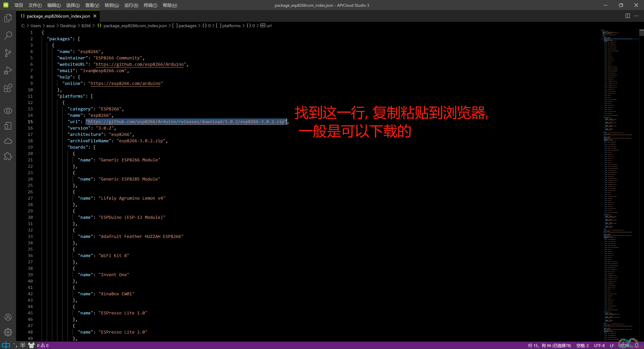Click "ESP8266 Community" maintainer value

click(118, 58)
